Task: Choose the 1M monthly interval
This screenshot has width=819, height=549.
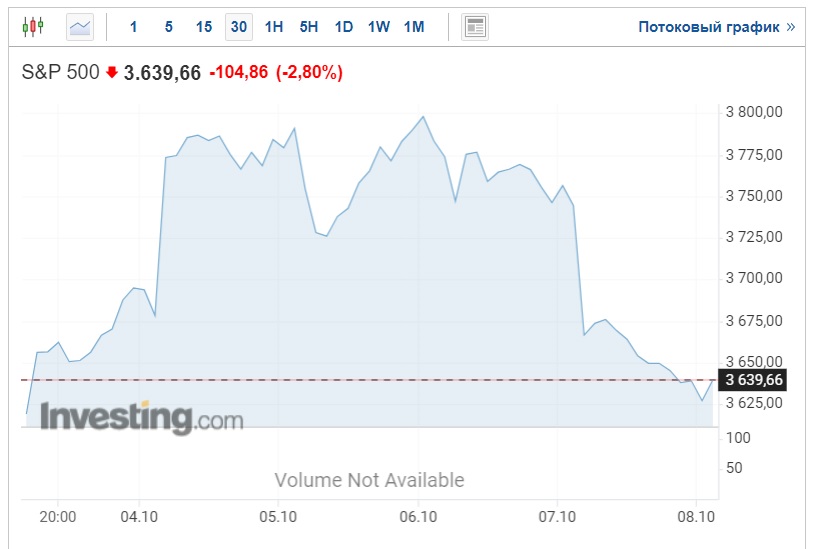Action: tap(414, 27)
